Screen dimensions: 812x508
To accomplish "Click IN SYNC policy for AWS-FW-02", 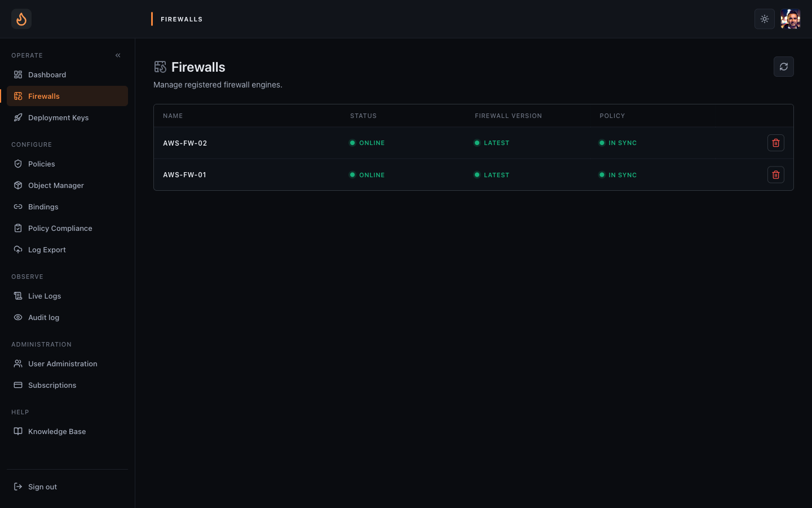I will coord(617,143).
